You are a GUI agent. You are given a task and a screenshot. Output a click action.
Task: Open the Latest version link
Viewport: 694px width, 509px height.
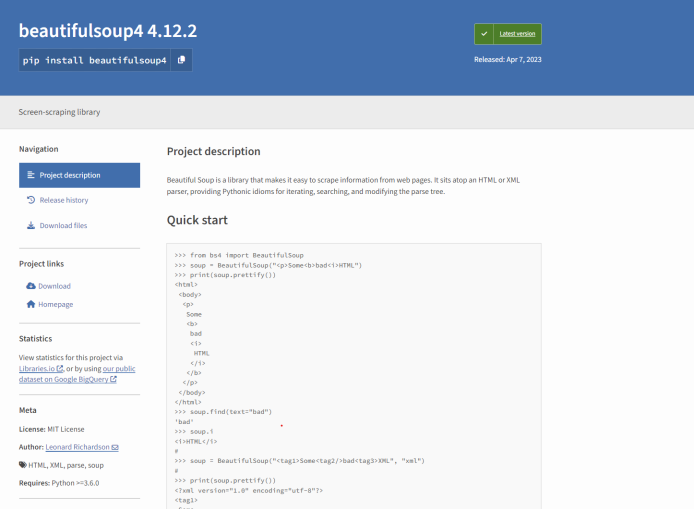517,34
